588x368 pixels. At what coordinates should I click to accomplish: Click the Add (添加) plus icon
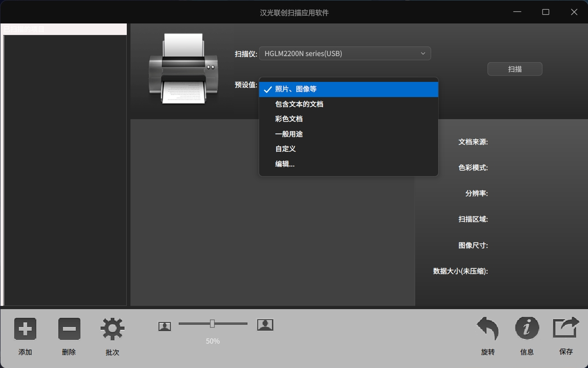click(25, 329)
